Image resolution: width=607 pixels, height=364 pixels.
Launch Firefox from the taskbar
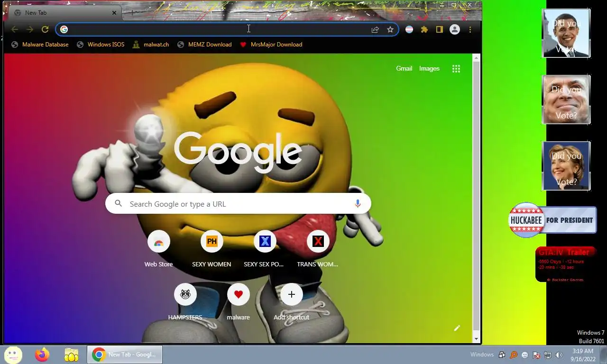pos(42,355)
